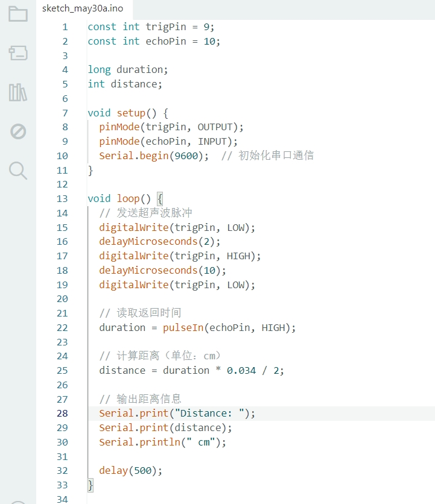Image resolution: width=435 pixels, height=504 pixels.
Task: Click line number 7 in the gutter
Action: (65, 113)
